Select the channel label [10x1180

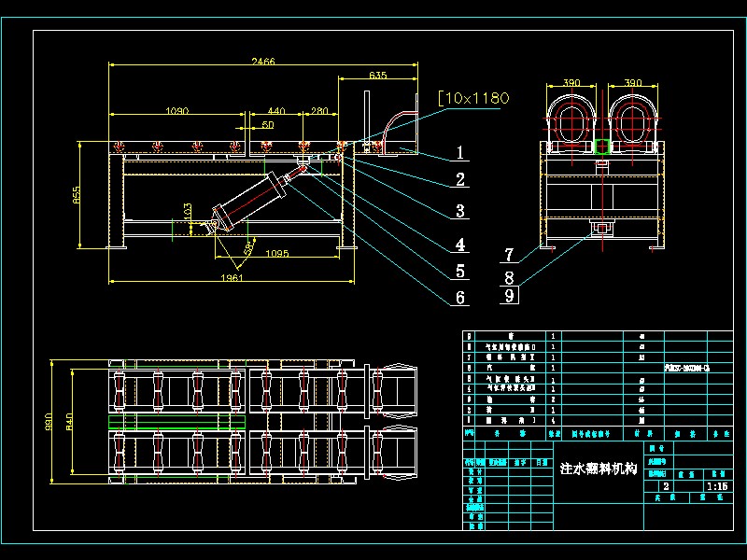(x=473, y=96)
